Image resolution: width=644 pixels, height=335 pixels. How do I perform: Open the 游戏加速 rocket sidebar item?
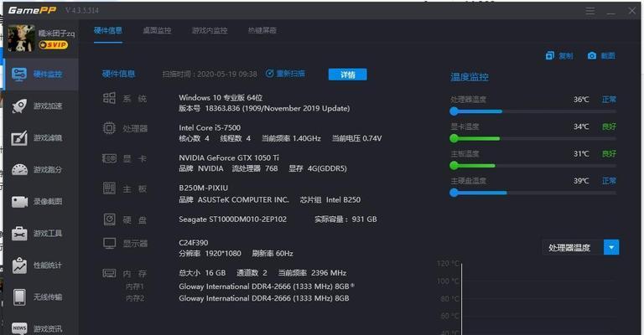pyautogui.click(x=41, y=106)
